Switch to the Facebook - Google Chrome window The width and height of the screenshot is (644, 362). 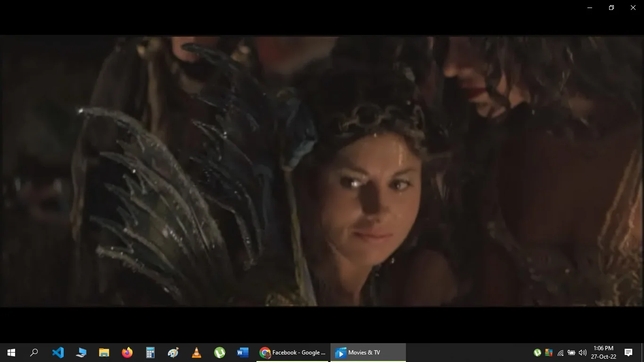pyautogui.click(x=292, y=353)
